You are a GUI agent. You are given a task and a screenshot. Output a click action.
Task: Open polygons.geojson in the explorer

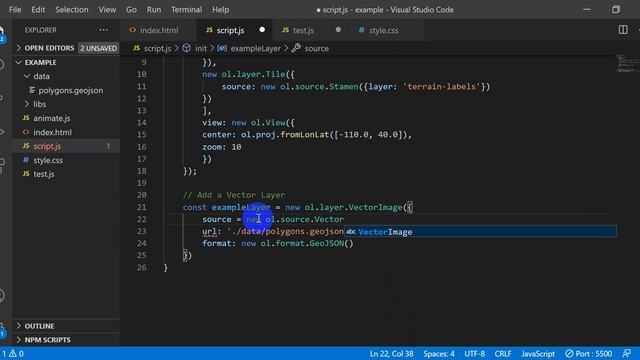(70, 90)
